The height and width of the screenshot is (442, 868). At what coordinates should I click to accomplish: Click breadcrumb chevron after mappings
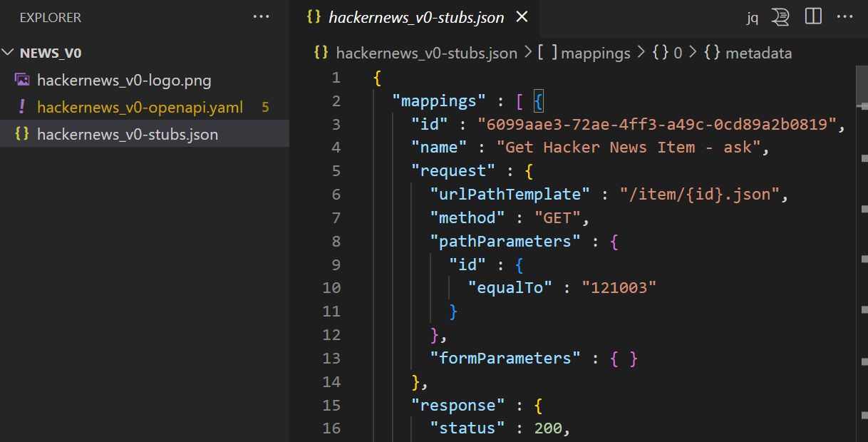641,53
